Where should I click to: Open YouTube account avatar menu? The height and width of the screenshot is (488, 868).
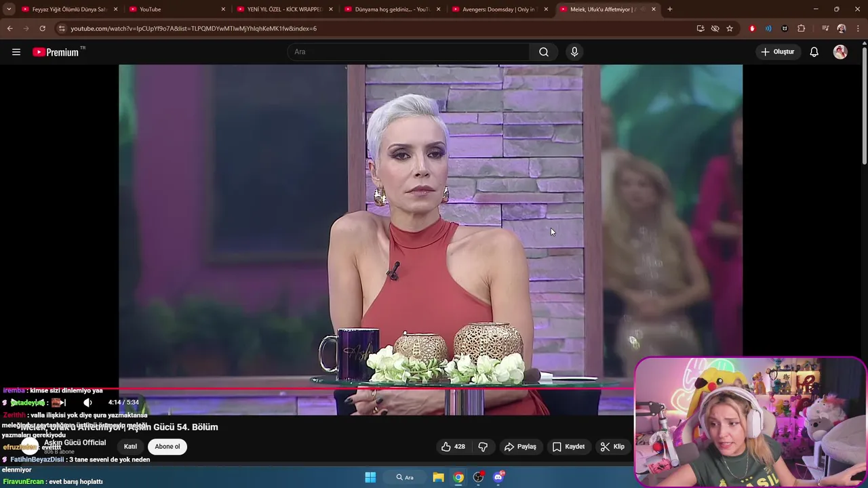click(x=840, y=52)
